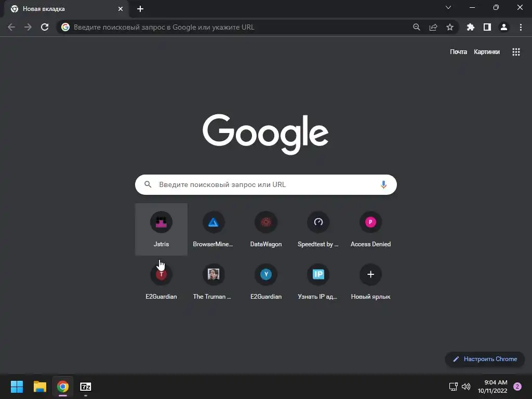Go forward to next page
This screenshot has height=399, width=532.
28,27
